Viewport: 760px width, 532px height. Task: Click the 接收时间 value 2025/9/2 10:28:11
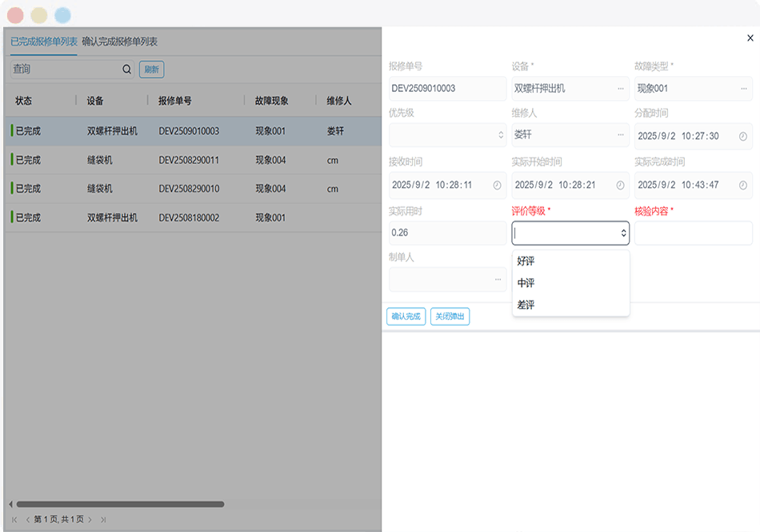tap(432, 185)
